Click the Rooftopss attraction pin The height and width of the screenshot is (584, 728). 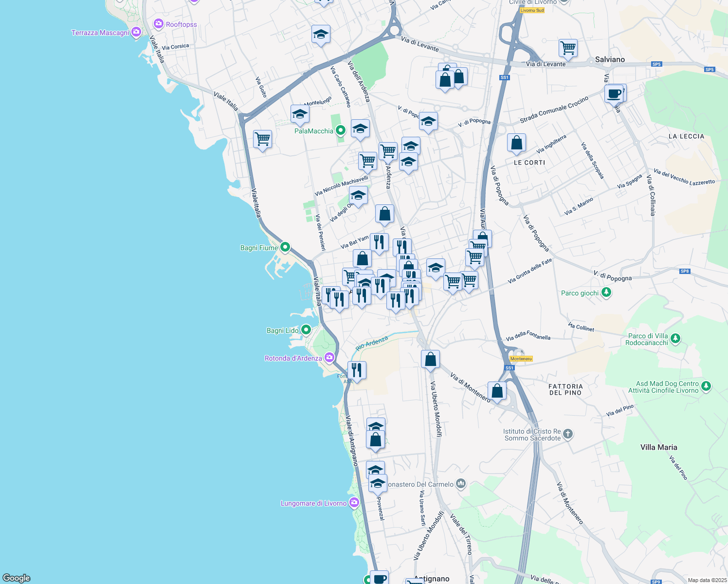tap(159, 24)
